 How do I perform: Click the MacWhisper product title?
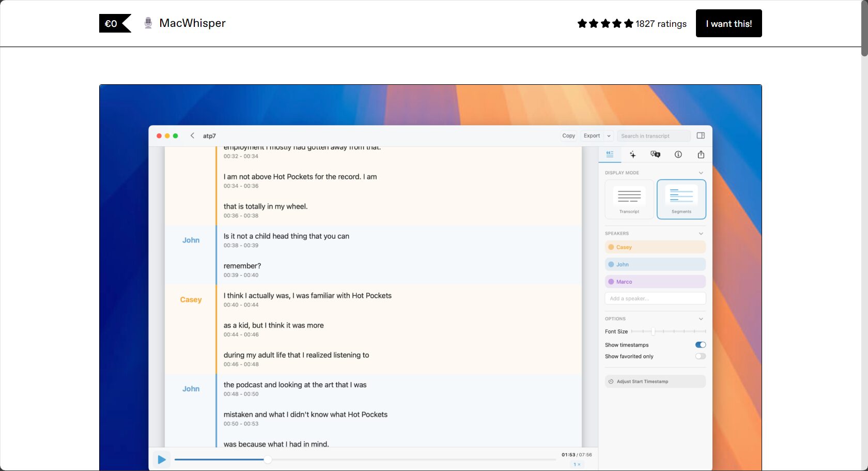click(192, 23)
